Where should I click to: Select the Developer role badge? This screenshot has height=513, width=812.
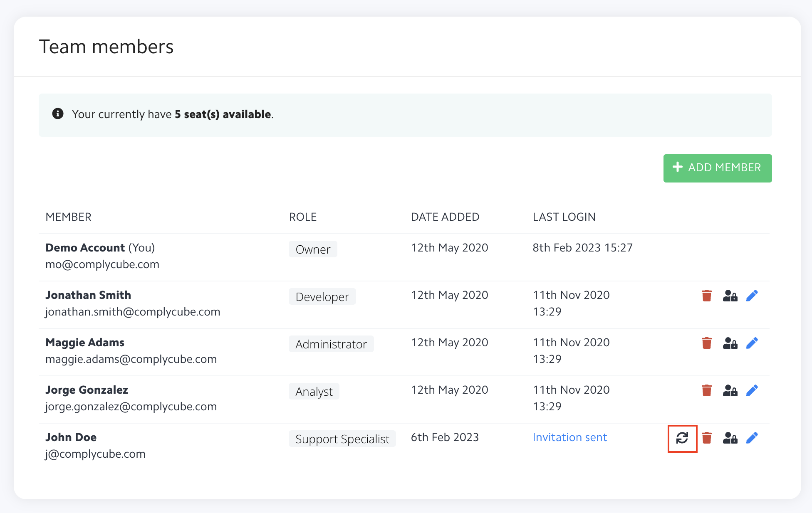(322, 297)
